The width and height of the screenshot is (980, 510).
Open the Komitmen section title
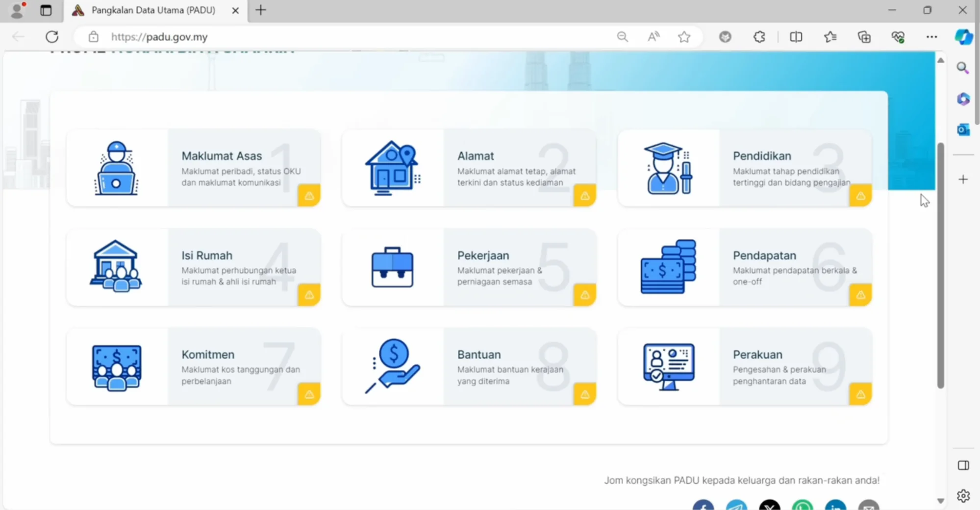click(x=208, y=355)
